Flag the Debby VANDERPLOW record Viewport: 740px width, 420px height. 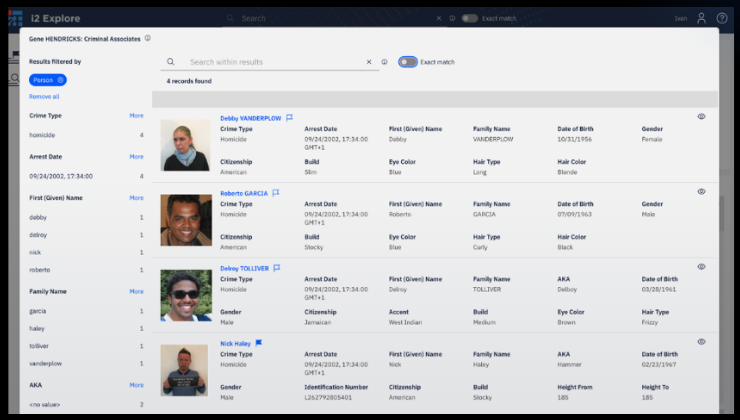(289, 118)
